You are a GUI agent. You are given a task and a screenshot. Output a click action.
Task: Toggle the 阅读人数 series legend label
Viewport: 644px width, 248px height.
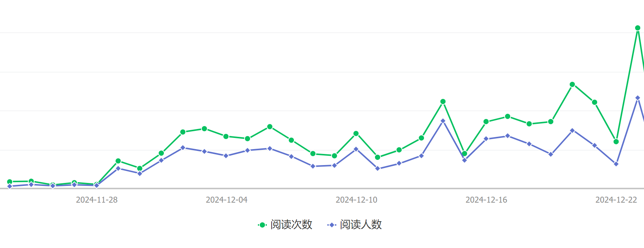[360, 225]
